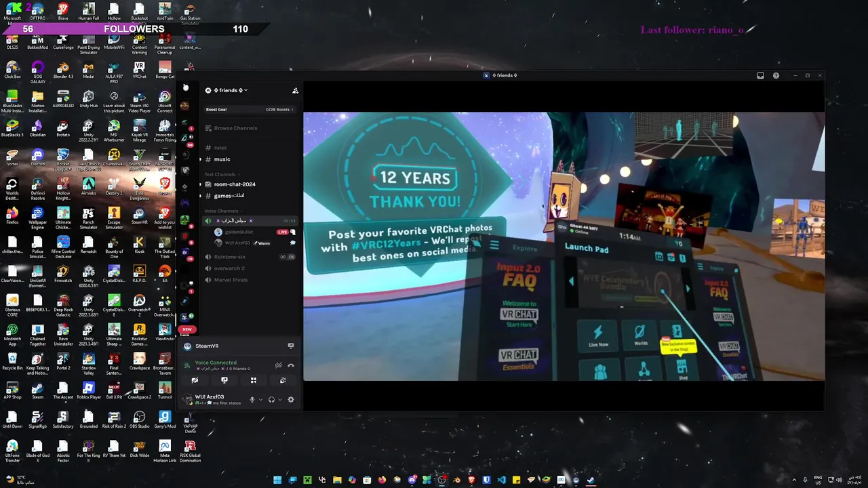Click the goldenBullet VRChat stream view

564,246
